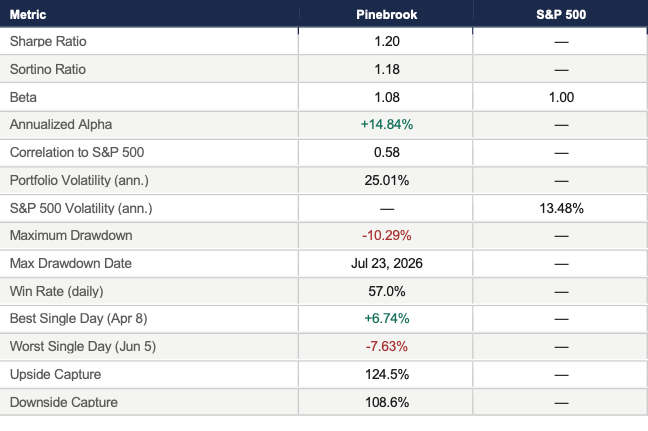The height and width of the screenshot is (431, 648).
Task: Select the Worst Single Day -7.63% value
Action: point(387,346)
